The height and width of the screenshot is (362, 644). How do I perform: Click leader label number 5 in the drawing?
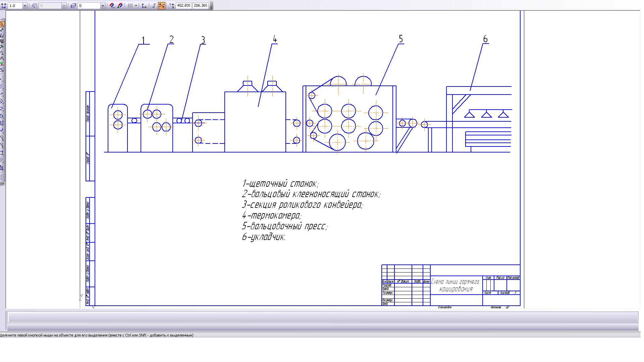click(x=400, y=39)
